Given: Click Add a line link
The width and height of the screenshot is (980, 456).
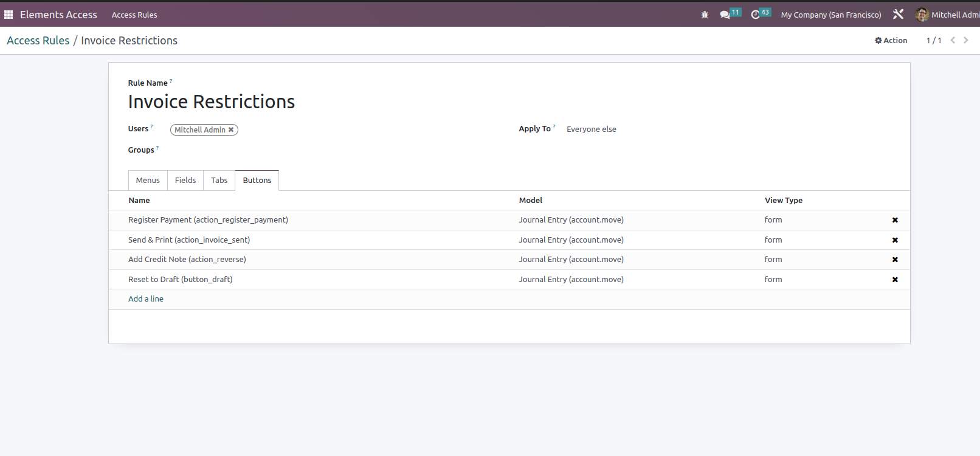Looking at the screenshot, I should pos(146,299).
